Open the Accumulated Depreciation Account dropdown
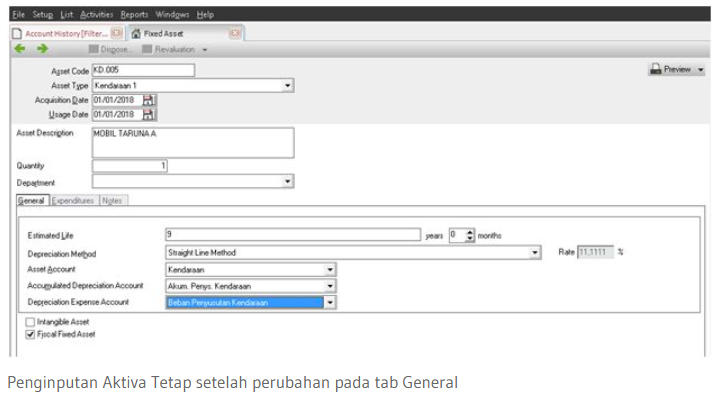 [x=330, y=286]
